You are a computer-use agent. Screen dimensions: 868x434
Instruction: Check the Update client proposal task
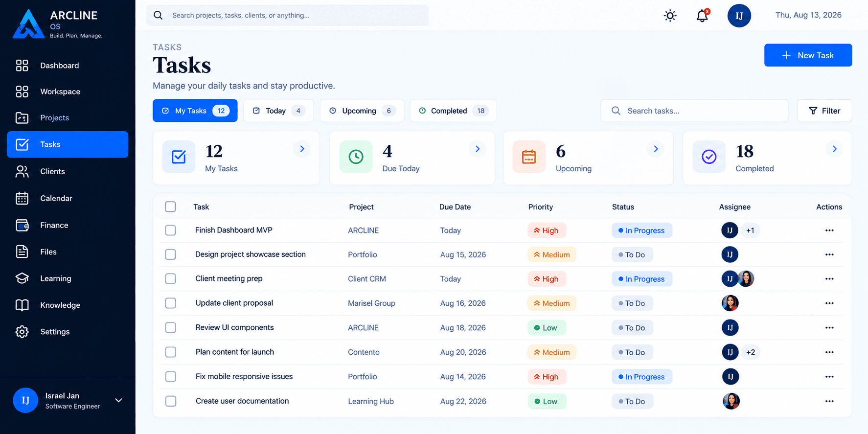click(x=170, y=303)
